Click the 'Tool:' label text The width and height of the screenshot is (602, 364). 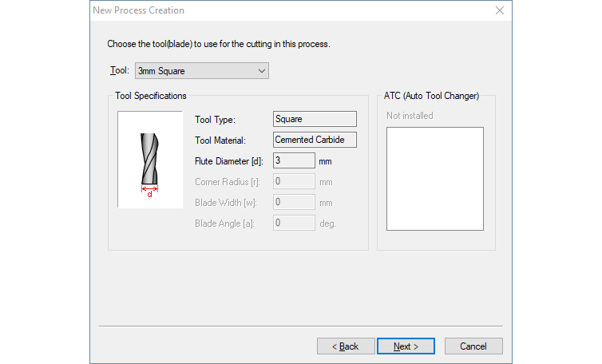pyautogui.click(x=119, y=71)
